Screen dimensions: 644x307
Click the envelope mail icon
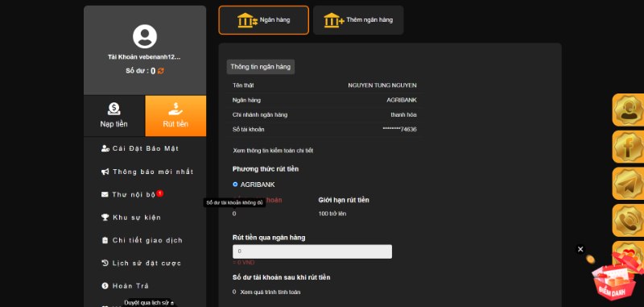coord(105,194)
